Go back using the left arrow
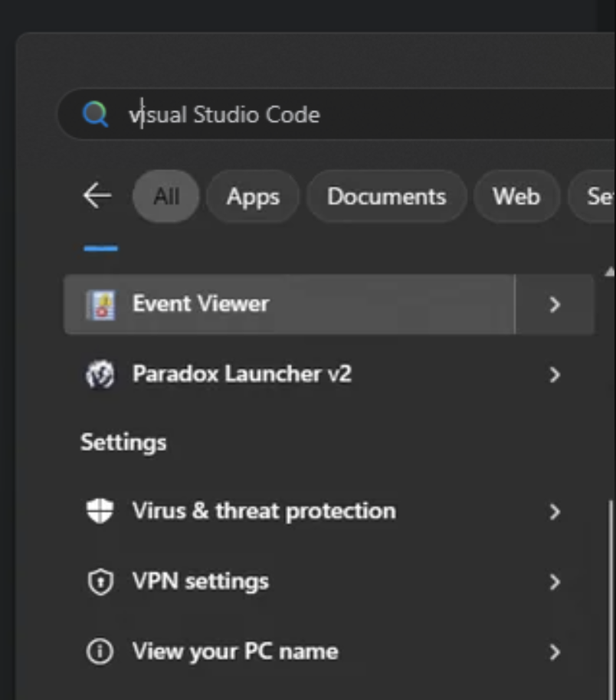Viewport: 616px width, 700px height. point(97,196)
